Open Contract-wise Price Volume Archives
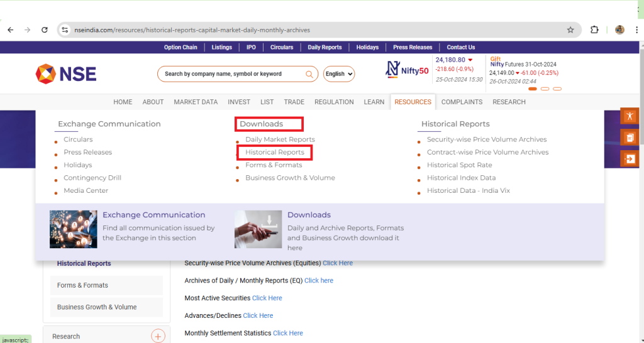This screenshot has height=343, width=644. (487, 152)
